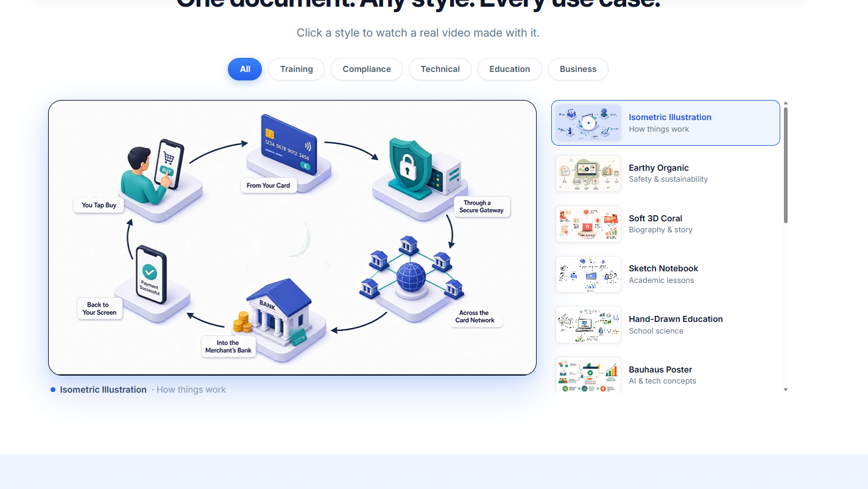The image size is (868, 489).
Task: Select the All filter tab
Action: (x=245, y=70)
